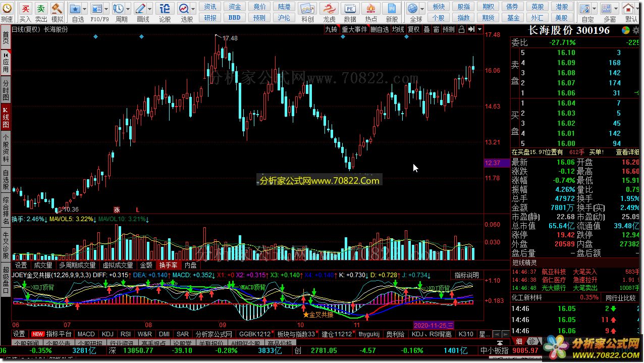Expand the 画线 dropdown arrow

point(150,9)
